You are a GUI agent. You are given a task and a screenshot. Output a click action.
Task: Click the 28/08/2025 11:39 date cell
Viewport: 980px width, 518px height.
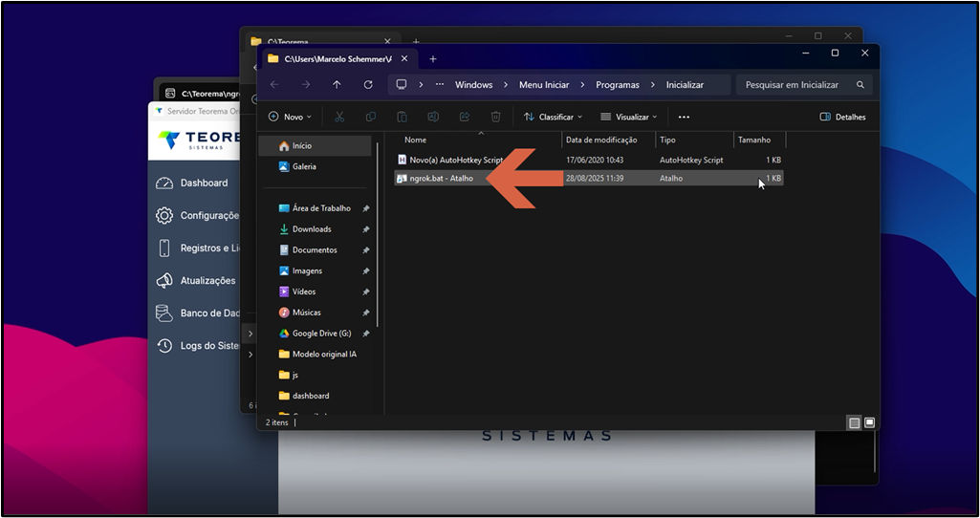tap(595, 178)
